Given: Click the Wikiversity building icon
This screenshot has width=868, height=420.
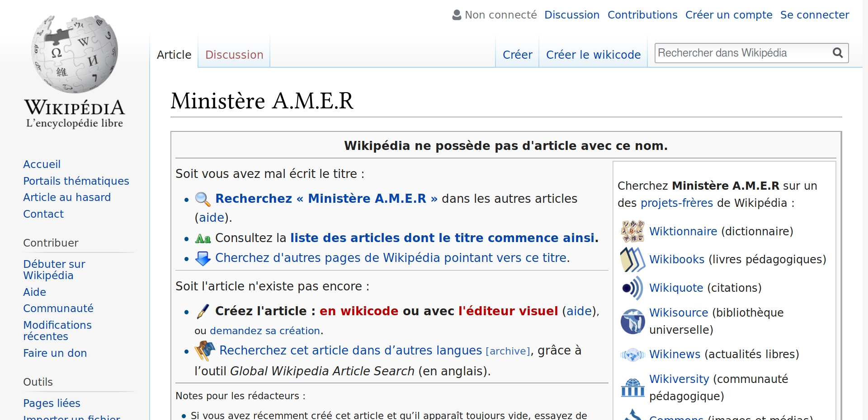Looking at the screenshot, I should click(x=632, y=387).
